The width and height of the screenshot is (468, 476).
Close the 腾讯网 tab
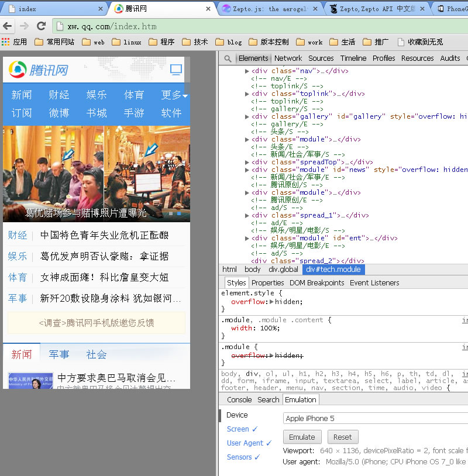(208, 9)
